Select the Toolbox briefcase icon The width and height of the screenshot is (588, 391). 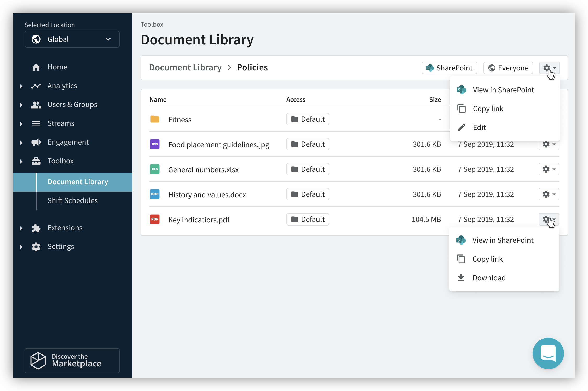pyautogui.click(x=36, y=161)
